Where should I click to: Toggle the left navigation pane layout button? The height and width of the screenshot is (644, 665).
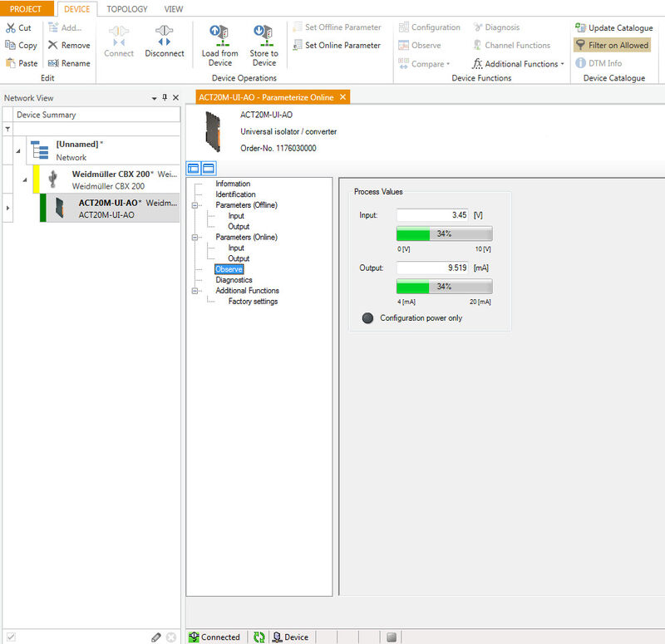[x=193, y=169]
